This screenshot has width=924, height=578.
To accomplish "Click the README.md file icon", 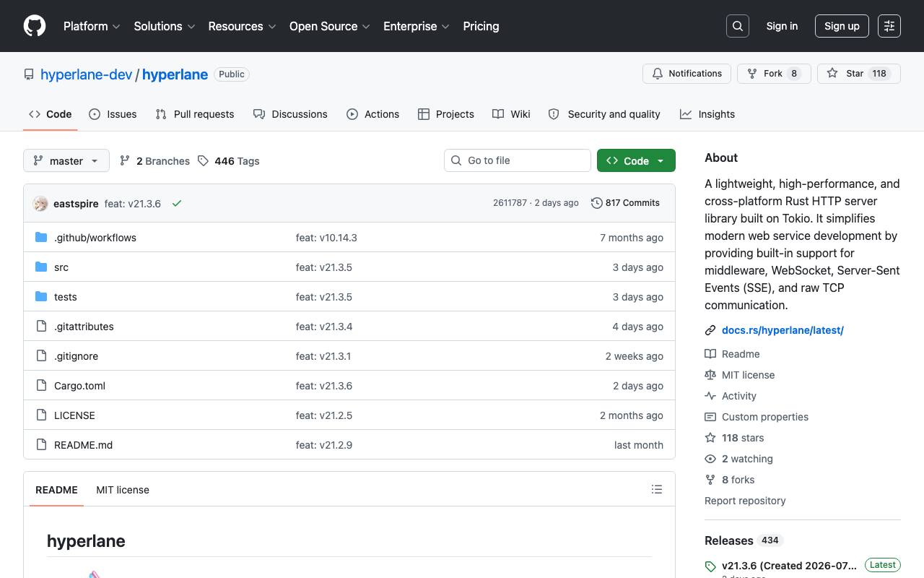I will point(41,445).
